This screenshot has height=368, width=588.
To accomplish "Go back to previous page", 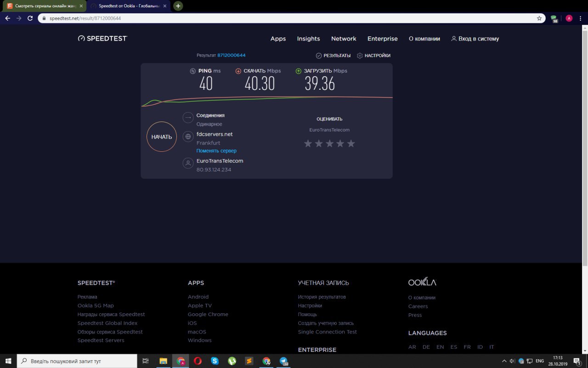I will pyautogui.click(x=7, y=18).
